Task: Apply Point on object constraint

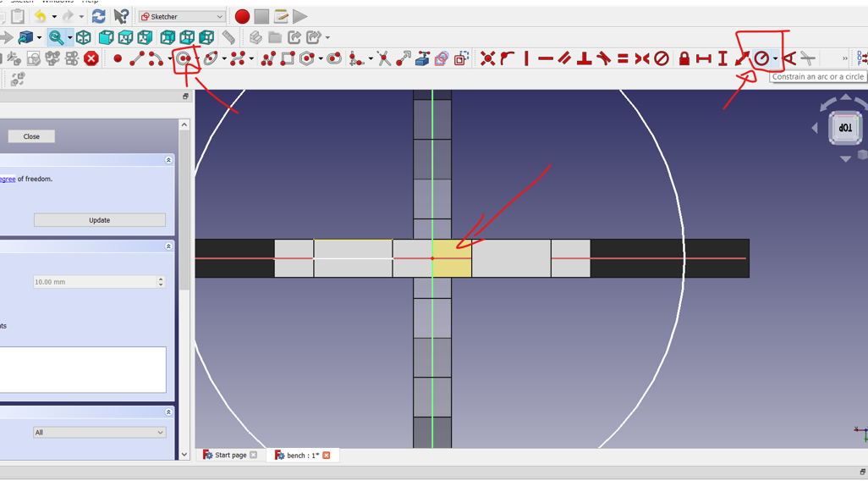Action: click(x=507, y=58)
